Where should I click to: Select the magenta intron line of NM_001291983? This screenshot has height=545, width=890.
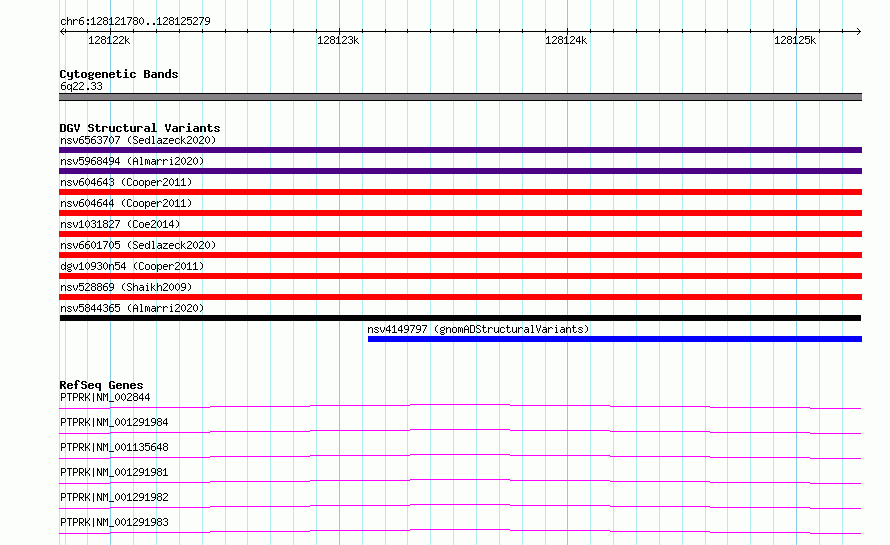(x=460, y=530)
